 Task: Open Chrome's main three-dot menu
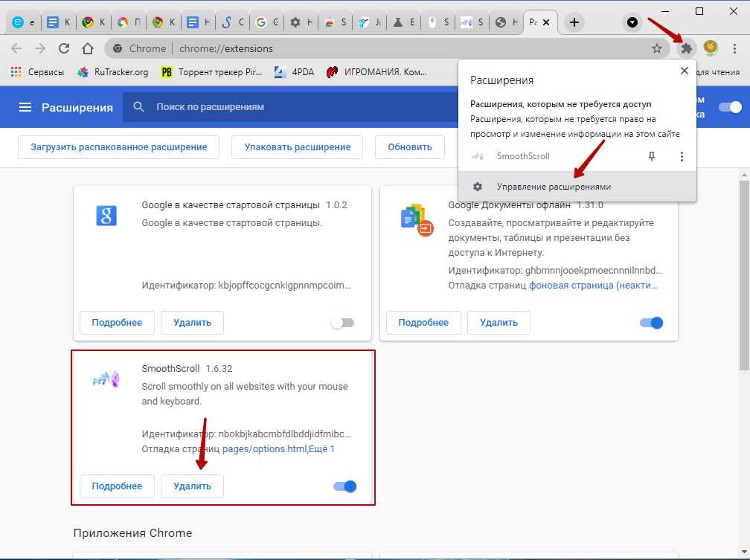[x=734, y=48]
